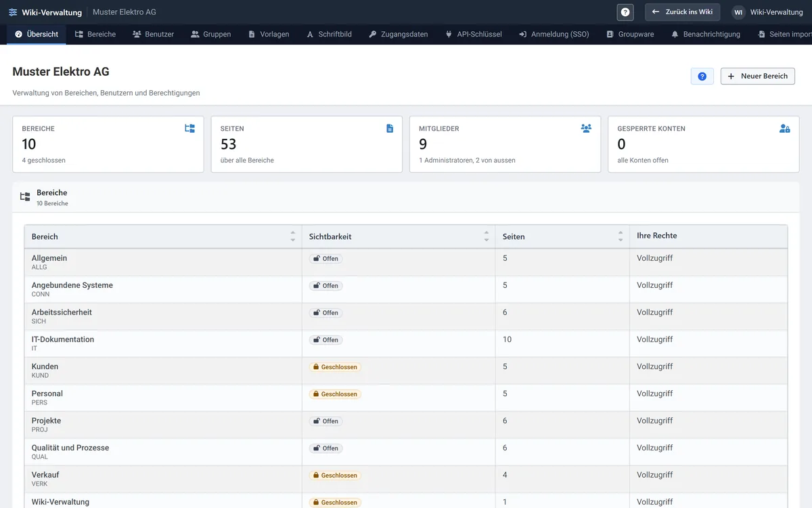Click the Neuer Bereich button
This screenshot has width=812, height=508.
[757, 77]
